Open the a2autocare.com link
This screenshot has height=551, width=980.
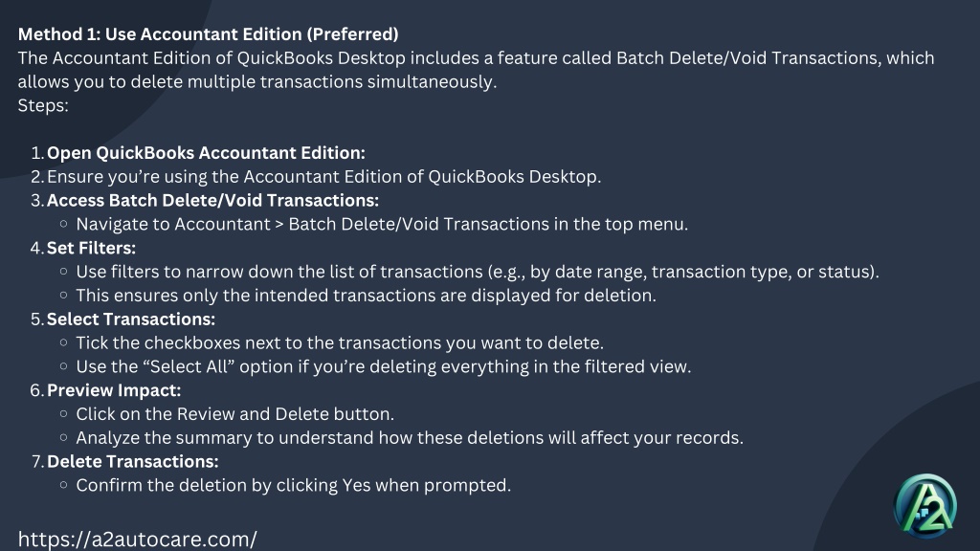[x=137, y=540]
